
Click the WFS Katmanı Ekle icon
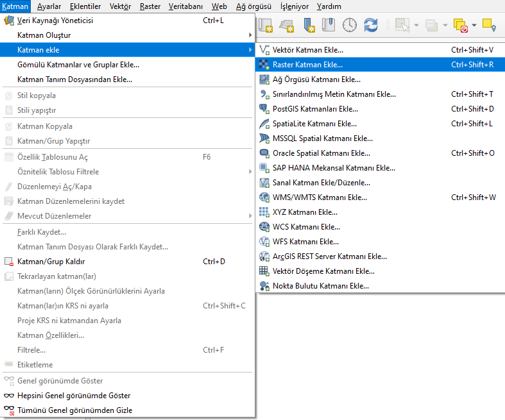click(x=264, y=242)
